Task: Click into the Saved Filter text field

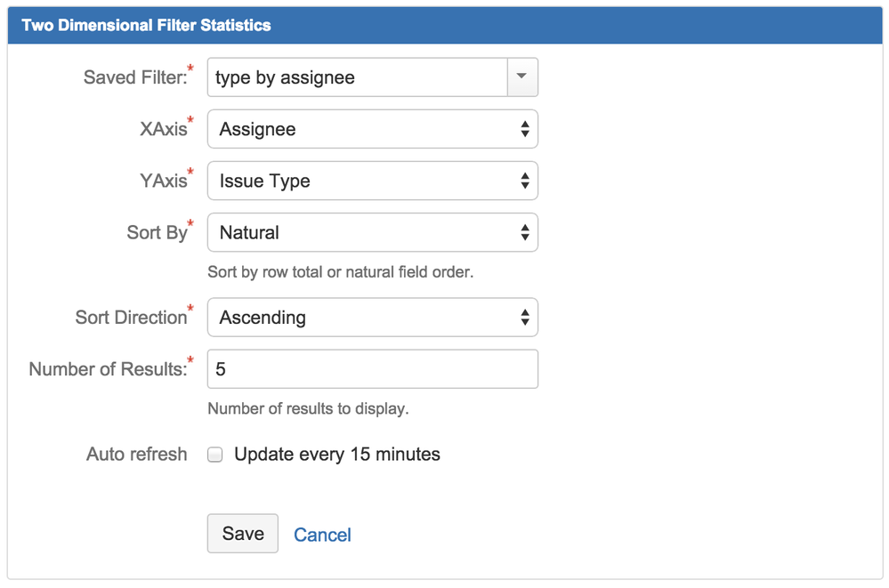Action: tap(356, 77)
